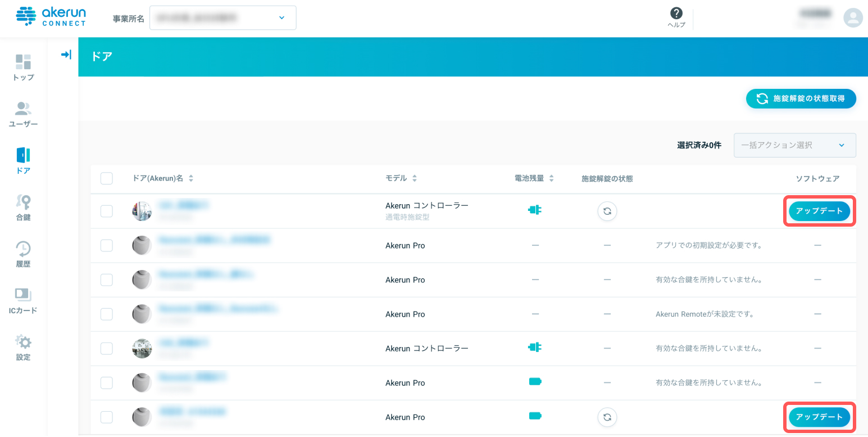Open the ICカード section

click(x=23, y=301)
